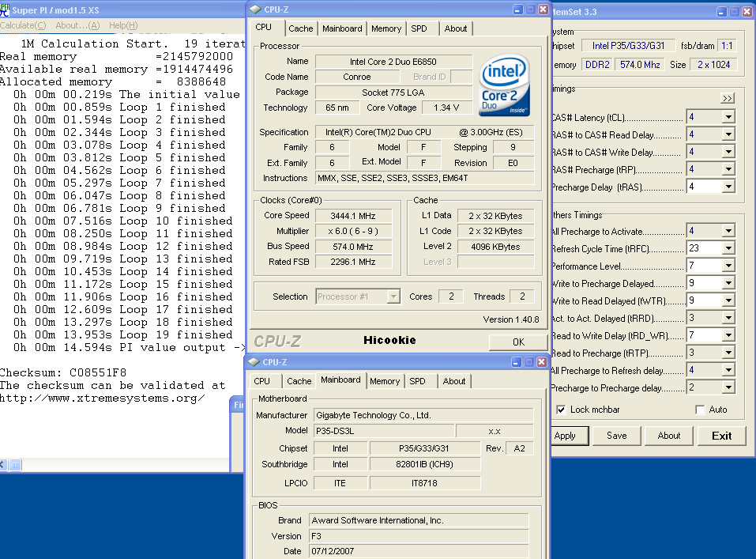Open the Write to Precharge Delayed dropdown
This screenshot has height=559, width=756.
pyautogui.click(x=728, y=283)
